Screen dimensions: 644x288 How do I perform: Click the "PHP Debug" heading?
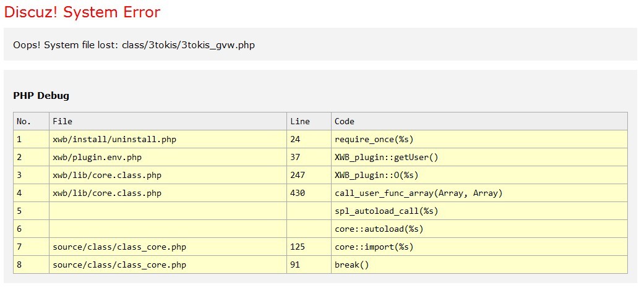click(41, 96)
